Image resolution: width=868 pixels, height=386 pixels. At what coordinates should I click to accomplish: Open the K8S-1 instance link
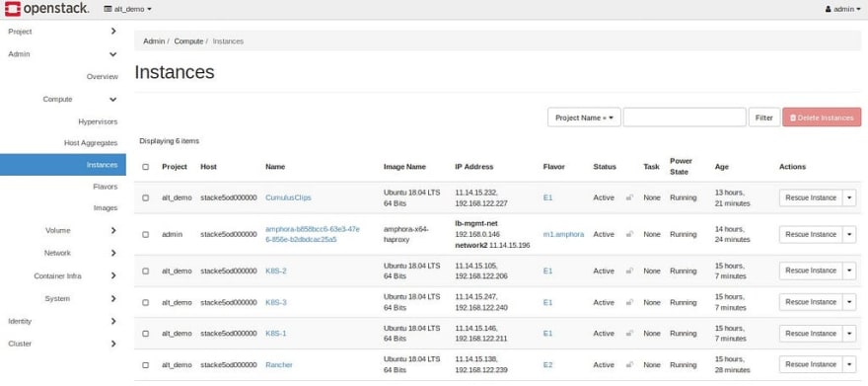point(275,334)
